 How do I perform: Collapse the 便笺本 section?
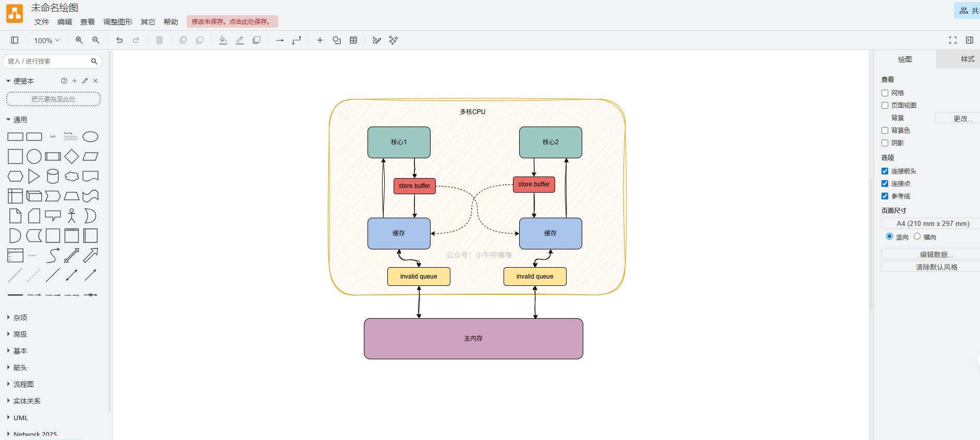(x=20, y=81)
